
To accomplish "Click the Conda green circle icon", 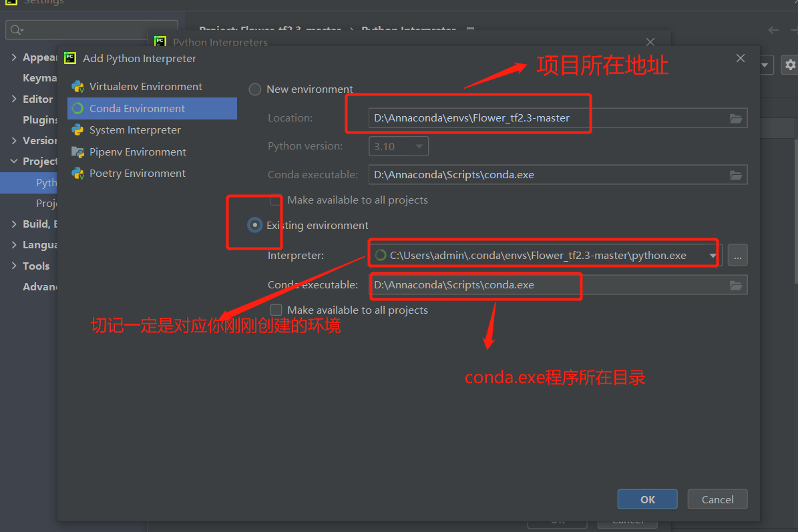I will coord(78,108).
